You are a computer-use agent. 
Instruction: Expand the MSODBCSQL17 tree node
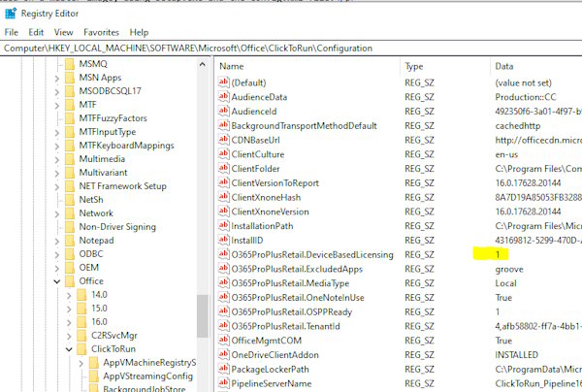coord(57,91)
